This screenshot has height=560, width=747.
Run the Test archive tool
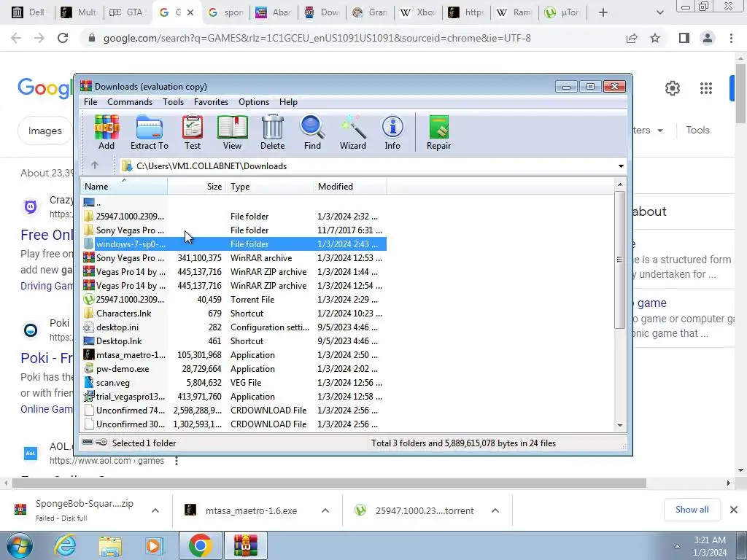coord(193,133)
